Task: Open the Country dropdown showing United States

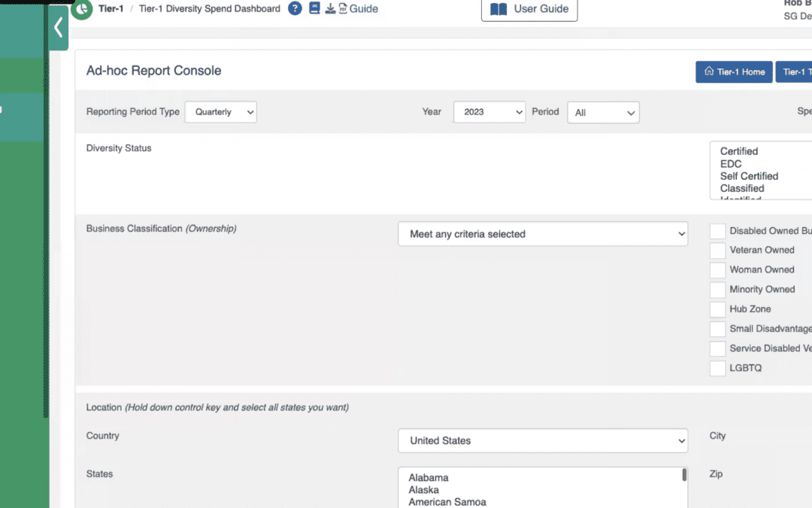Action: pos(543,440)
